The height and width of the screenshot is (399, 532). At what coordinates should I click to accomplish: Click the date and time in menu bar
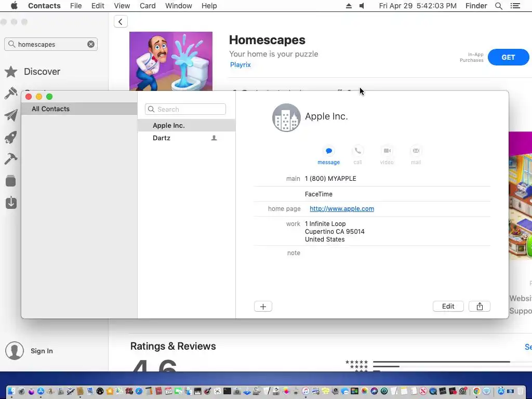[418, 6]
